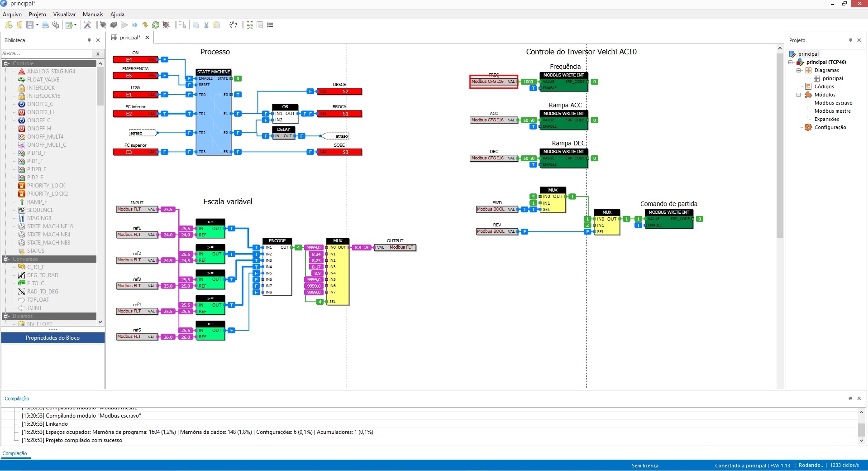Open Modbus escravo module
Image resolution: width=868 pixels, height=471 pixels.
(x=833, y=103)
